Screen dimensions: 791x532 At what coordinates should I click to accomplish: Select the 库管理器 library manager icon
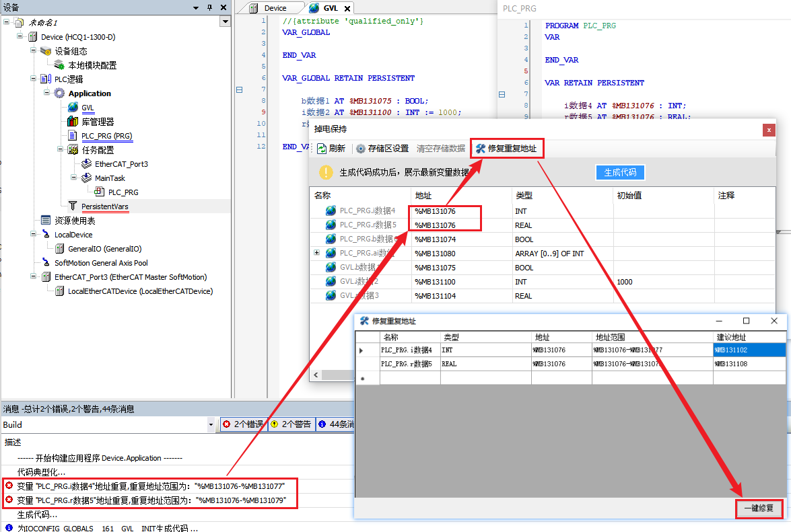(73, 122)
